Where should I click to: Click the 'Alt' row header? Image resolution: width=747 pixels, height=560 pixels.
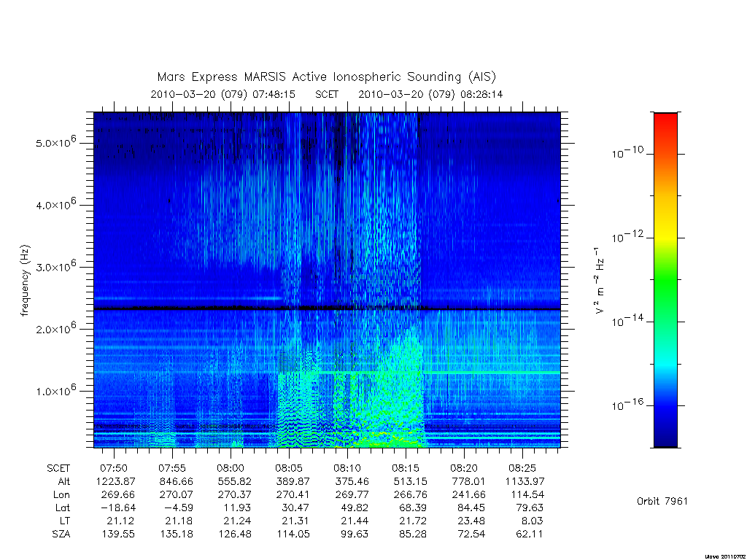[64, 481]
